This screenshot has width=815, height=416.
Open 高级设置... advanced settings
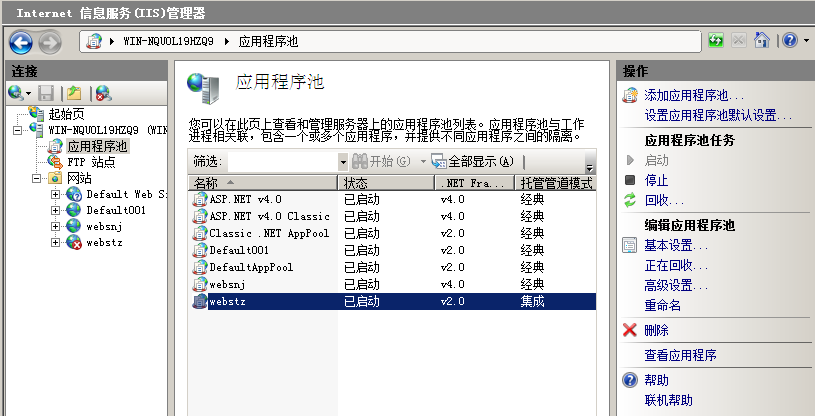(x=676, y=285)
